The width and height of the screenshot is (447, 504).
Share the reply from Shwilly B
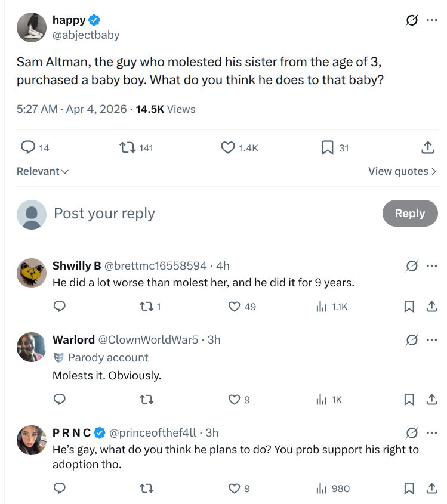tap(430, 307)
